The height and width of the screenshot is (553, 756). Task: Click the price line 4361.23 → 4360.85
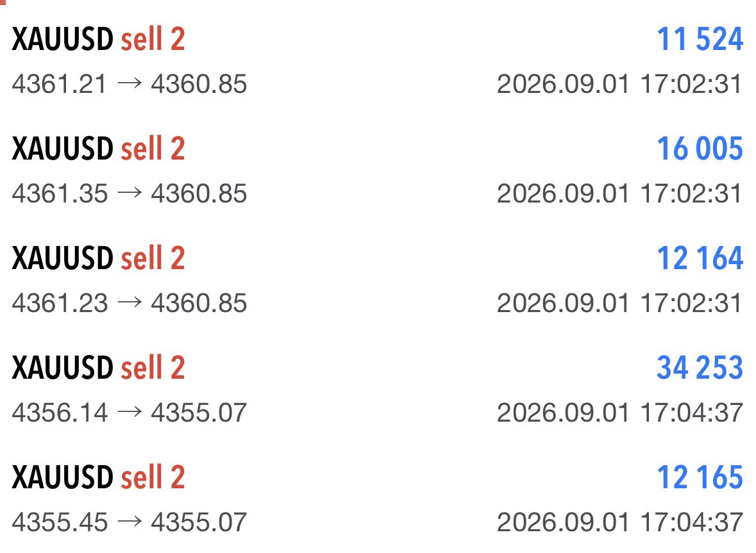[x=130, y=303]
